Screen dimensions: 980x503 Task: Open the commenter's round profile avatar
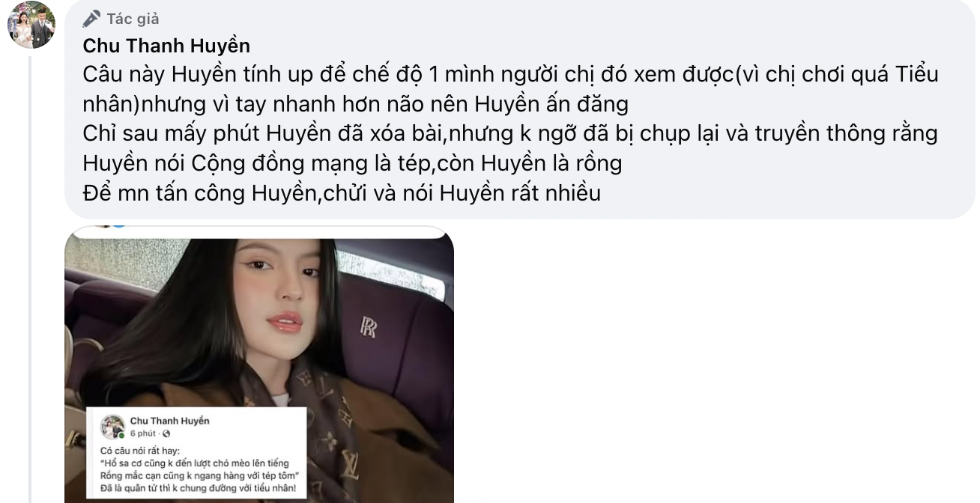[x=31, y=25]
